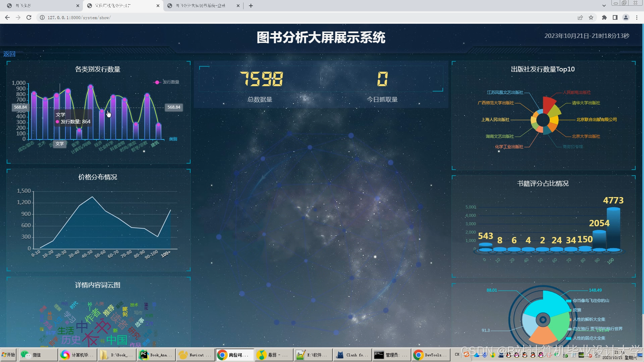The width and height of the screenshot is (644, 362).
Task: Reload the page with the refresh icon
Action: pos(29,17)
